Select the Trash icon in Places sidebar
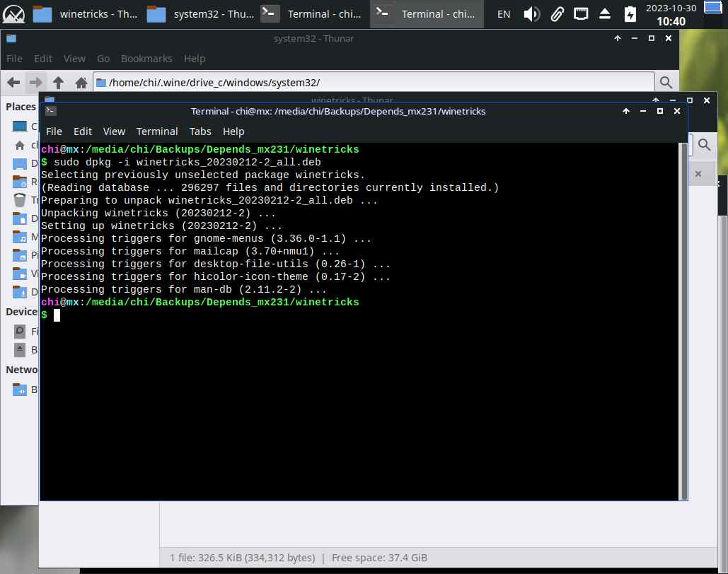The height and width of the screenshot is (574, 728). tap(20, 200)
